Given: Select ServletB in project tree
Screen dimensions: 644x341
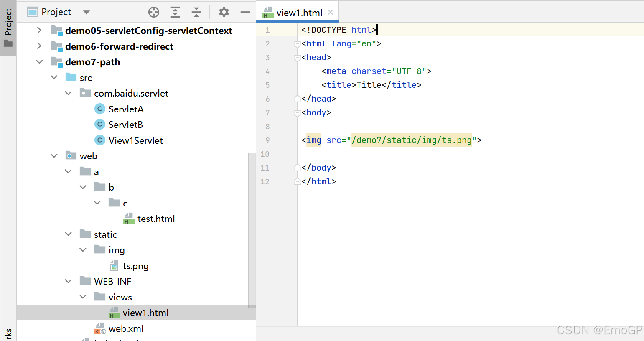Looking at the screenshot, I should [x=126, y=125].
